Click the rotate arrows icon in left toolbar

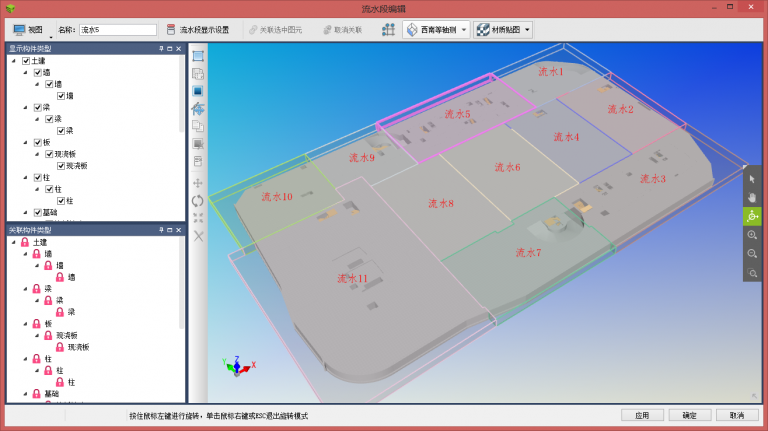pyautogui.click(x=198, y=200)
